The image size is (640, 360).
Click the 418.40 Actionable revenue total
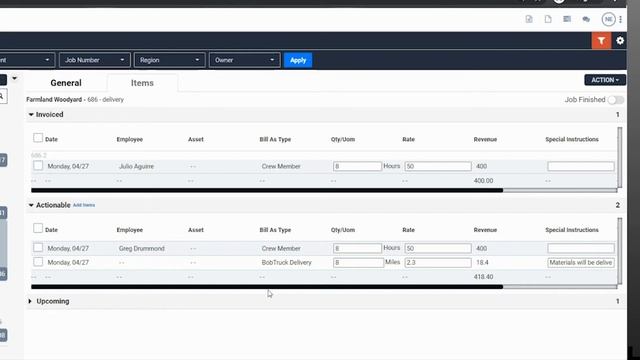pyautogui.click(x=483, y=277)
